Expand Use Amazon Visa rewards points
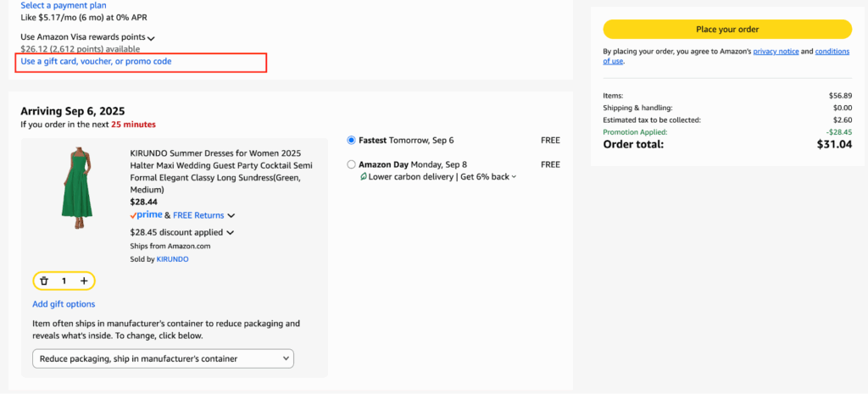 click(x=151, y=38)
